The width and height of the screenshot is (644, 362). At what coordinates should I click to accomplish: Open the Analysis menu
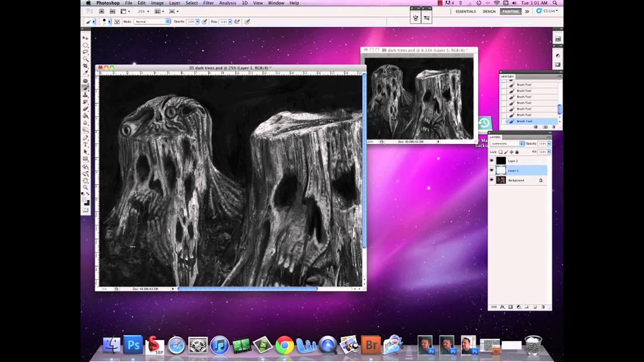point(227,3)
